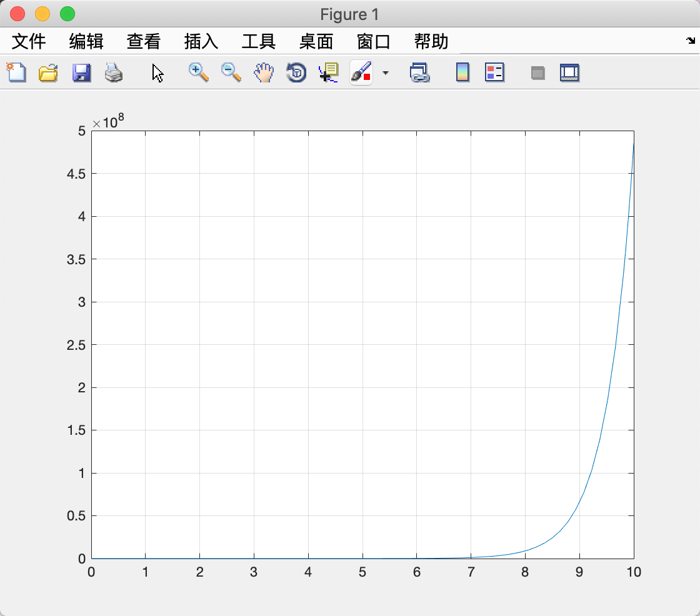
Task: Open the 窗口 menu
Action: click(x=374, y=41)
